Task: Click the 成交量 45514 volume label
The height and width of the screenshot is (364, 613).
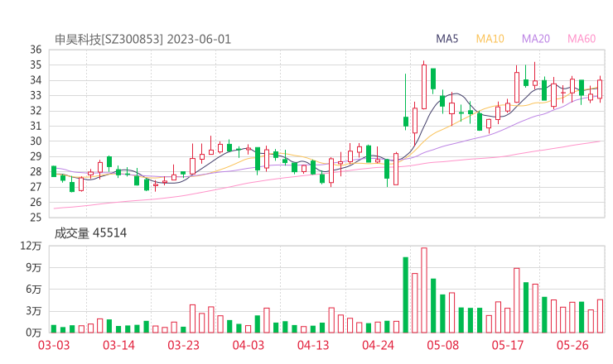Action: point(90,233)
